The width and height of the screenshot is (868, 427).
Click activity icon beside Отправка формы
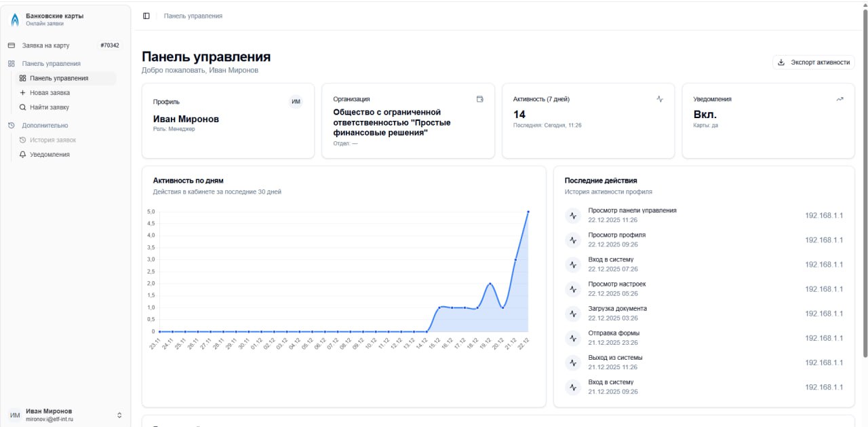[x=573, y=338]
